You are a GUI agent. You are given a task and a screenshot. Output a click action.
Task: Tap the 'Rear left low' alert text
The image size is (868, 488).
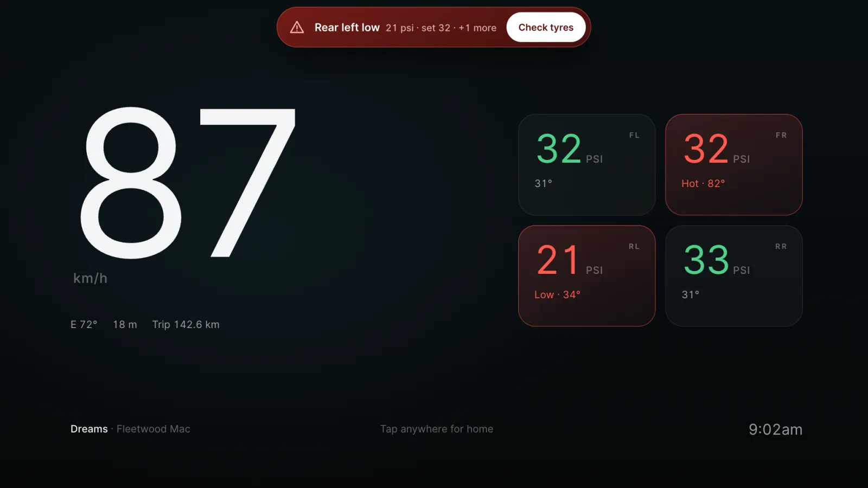(347, 28)
